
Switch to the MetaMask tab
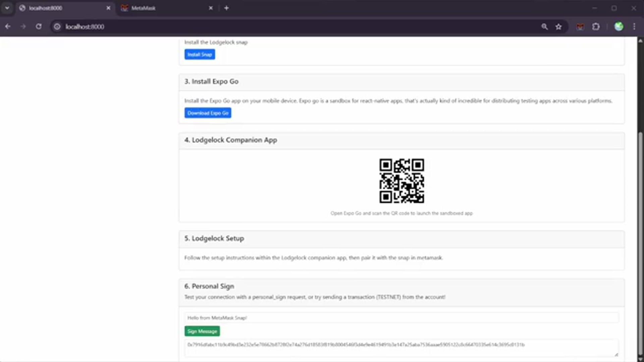point(161,8)
